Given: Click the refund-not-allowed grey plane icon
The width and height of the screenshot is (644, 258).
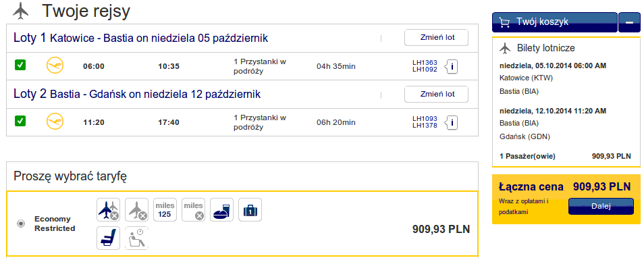Looking at the screenshot, I should (137, 209).
